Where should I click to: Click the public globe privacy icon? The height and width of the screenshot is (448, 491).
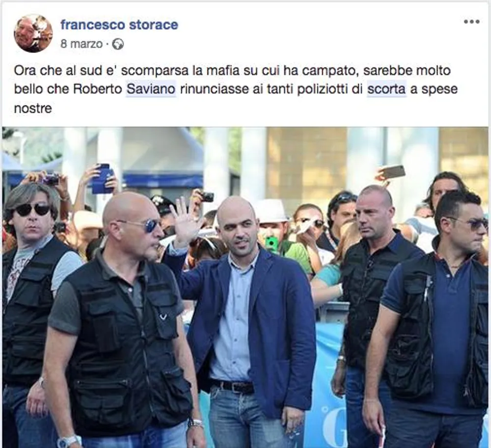pos(118,45)
